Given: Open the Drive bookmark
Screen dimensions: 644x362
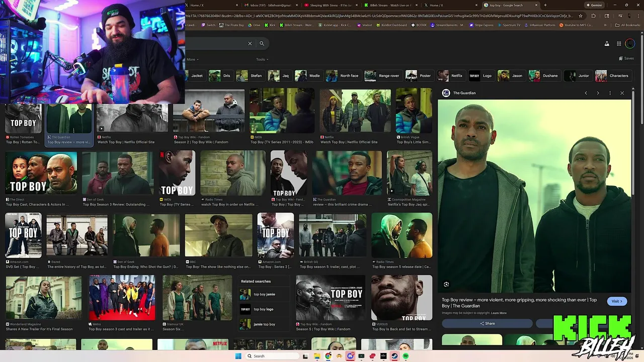Looking at the screenshot, I should pos(255,25).
